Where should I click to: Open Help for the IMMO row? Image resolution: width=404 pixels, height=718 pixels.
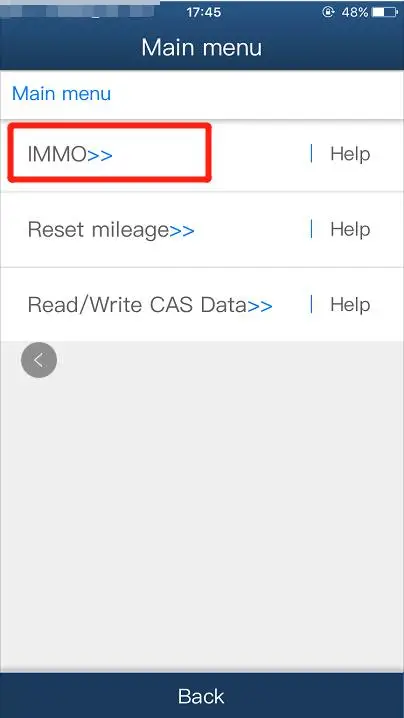(x=350, y=154)
